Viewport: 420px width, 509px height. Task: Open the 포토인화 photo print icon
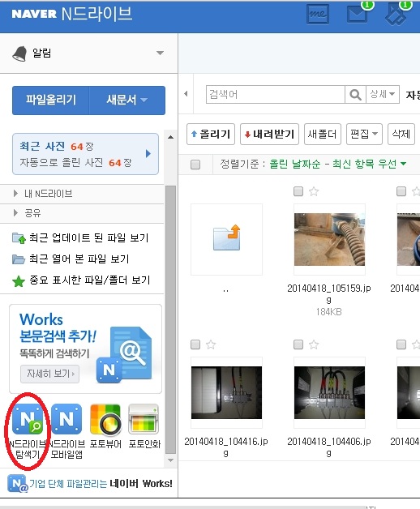(x=144, y=419)
